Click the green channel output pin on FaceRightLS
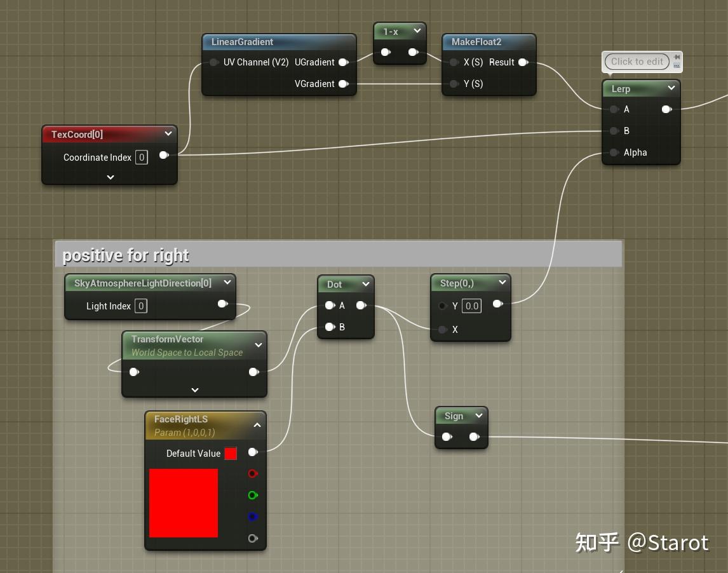Viewport: 728px width, 573px height. [x=253, y=495]
